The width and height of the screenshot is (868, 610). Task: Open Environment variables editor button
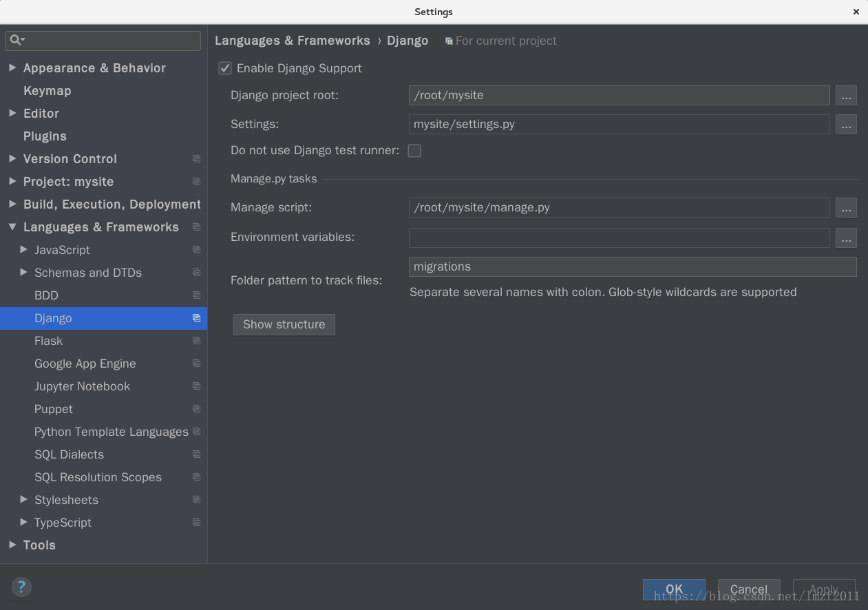pyautogui.click(x=846, y=238)
